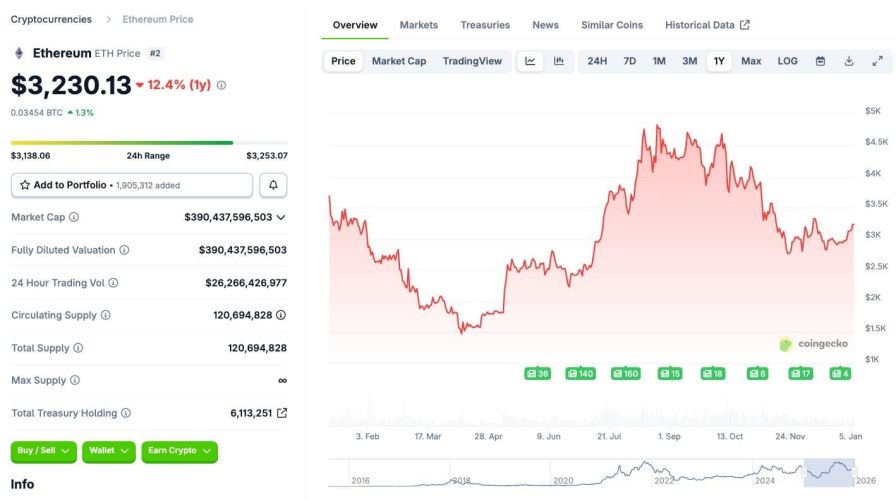Open the chart date range calendar

(x=820, y=61)
